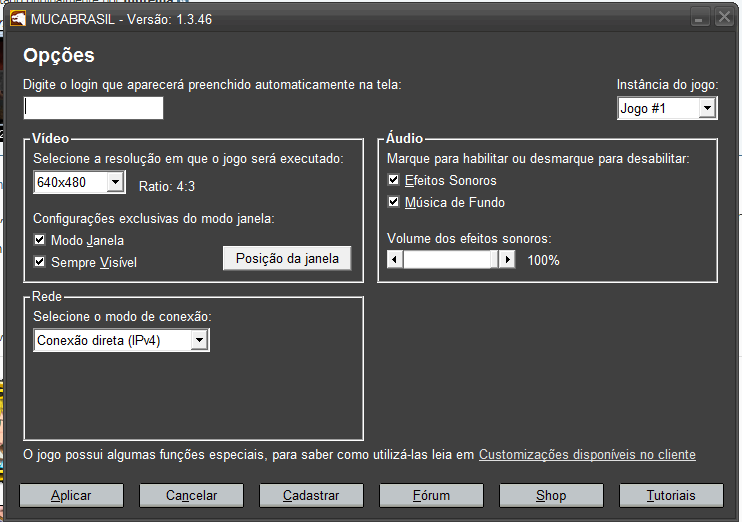The image size is (742, 522).
Task: Uncheck Efeitos Sonoros audio option
Action: pyautogui.click(x=394, y=181)
